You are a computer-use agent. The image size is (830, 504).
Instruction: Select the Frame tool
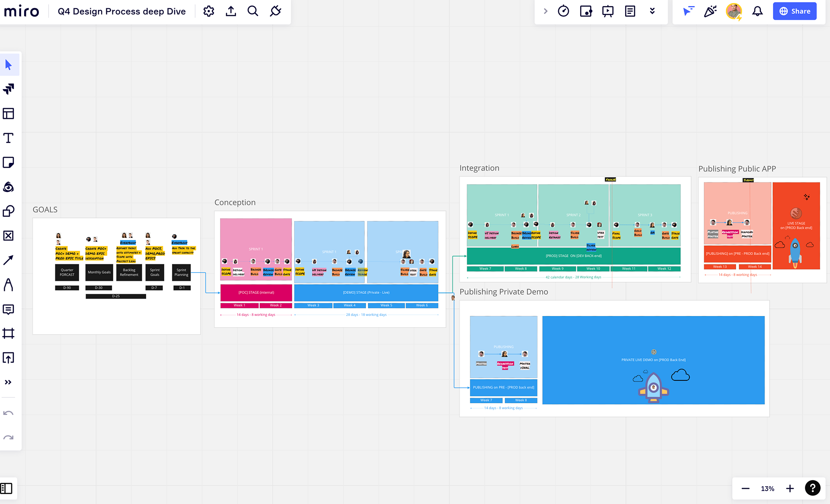pos(9,333)
